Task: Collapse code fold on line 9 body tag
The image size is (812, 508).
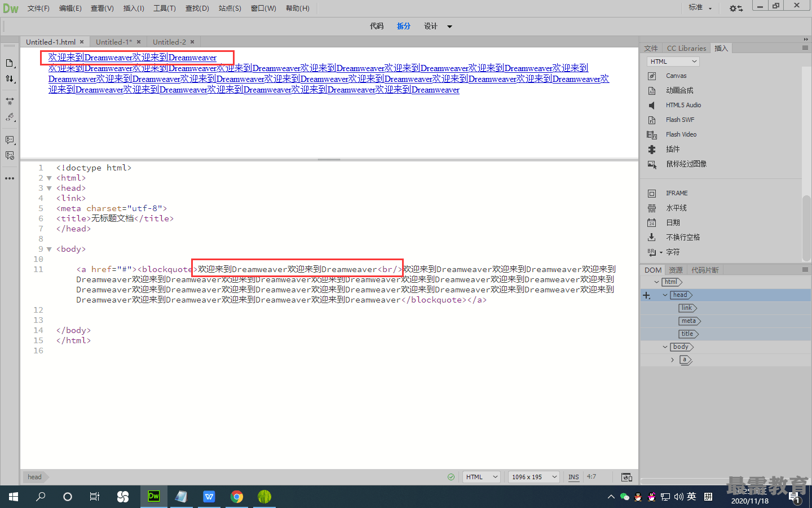Action: pos(49,249)
